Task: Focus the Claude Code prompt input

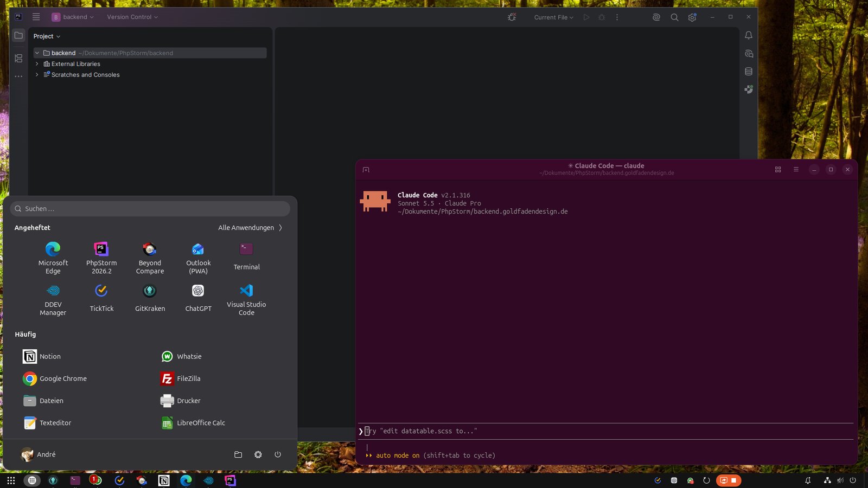Action: coord(605,431)
